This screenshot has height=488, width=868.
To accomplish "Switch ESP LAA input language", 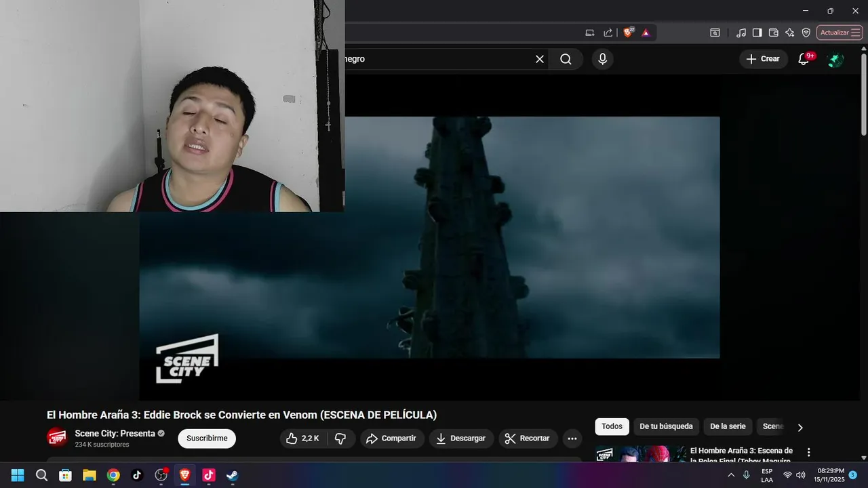I will pyautogui.click(x=767, y=475).
